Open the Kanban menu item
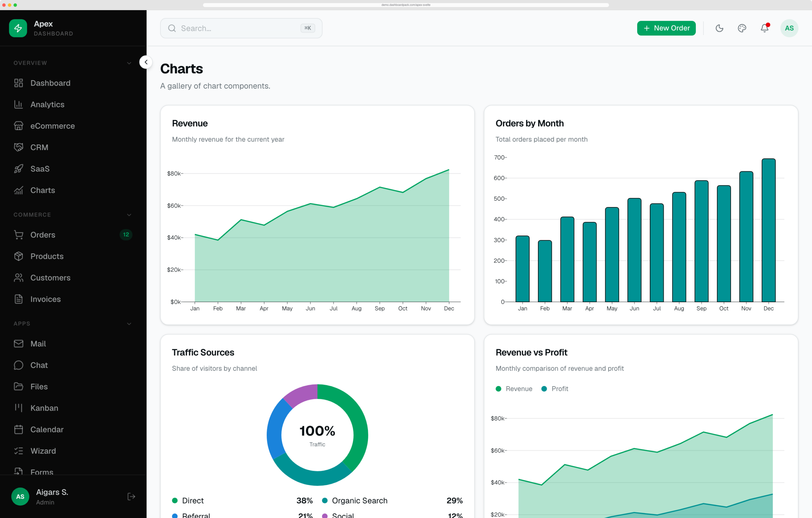812x518 pixels. pos(73,408)
